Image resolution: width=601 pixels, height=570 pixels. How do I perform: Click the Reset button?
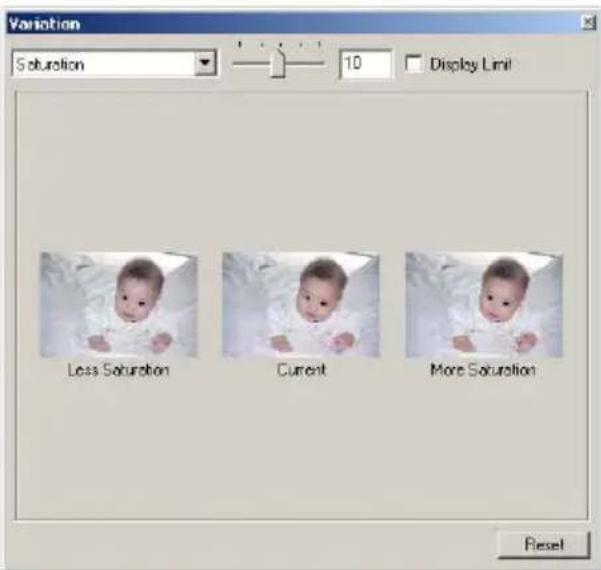coord(544,544)
